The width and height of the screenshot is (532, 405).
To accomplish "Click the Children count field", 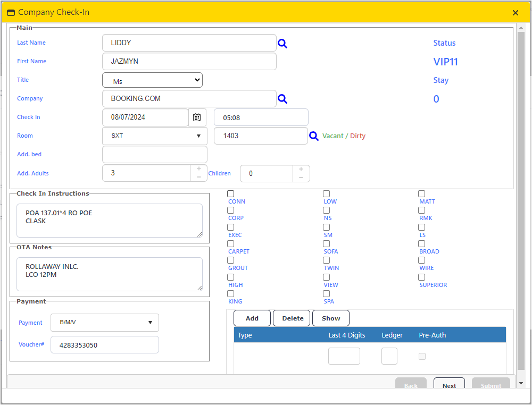I will coord(267,173).
